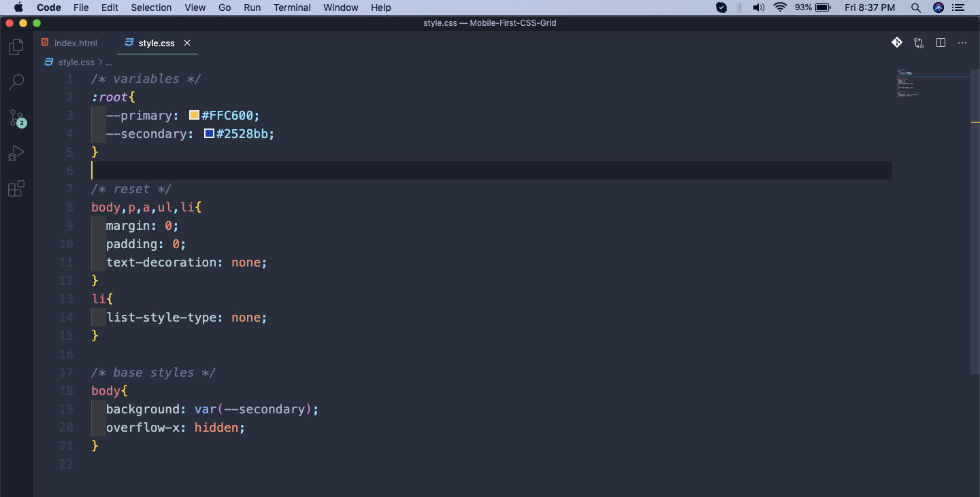The width and height of the screenshot is (980, 497).
Task: Split the editor to the right
Action: point(941,43)
